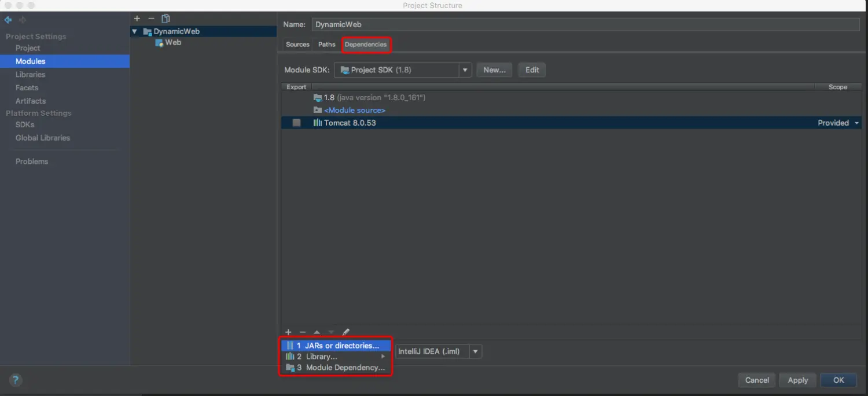The image size is (868, 396).
Task: Click the Scope column header
Action: click(x=837, y=87)
